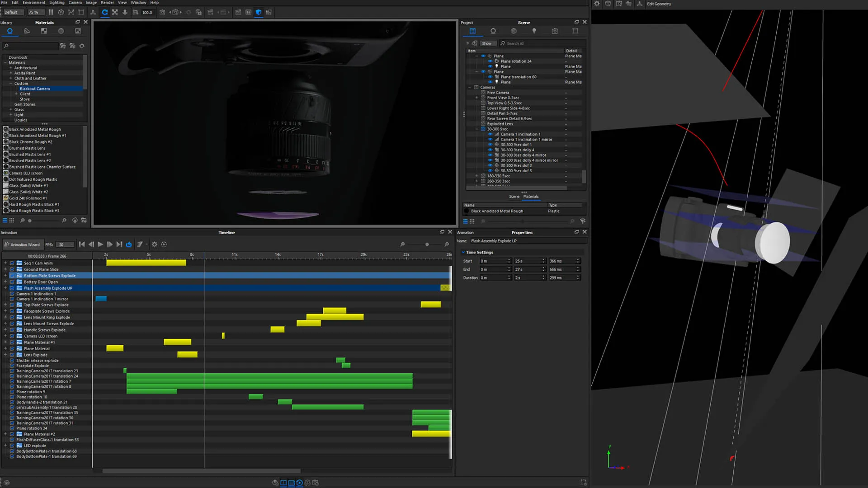868x488 pixels.
Task: Uncheck the Seq 1 Cam Anim checkbox
Action: point(12,263)
